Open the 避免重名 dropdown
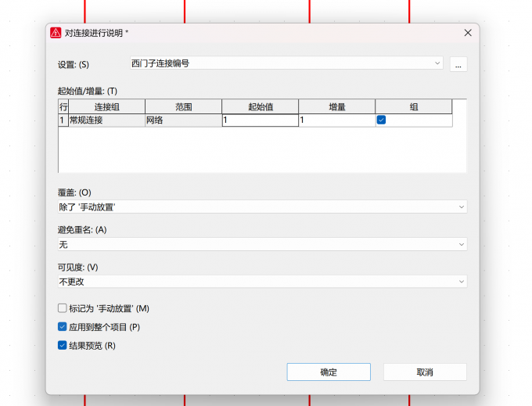 [262, 244]
